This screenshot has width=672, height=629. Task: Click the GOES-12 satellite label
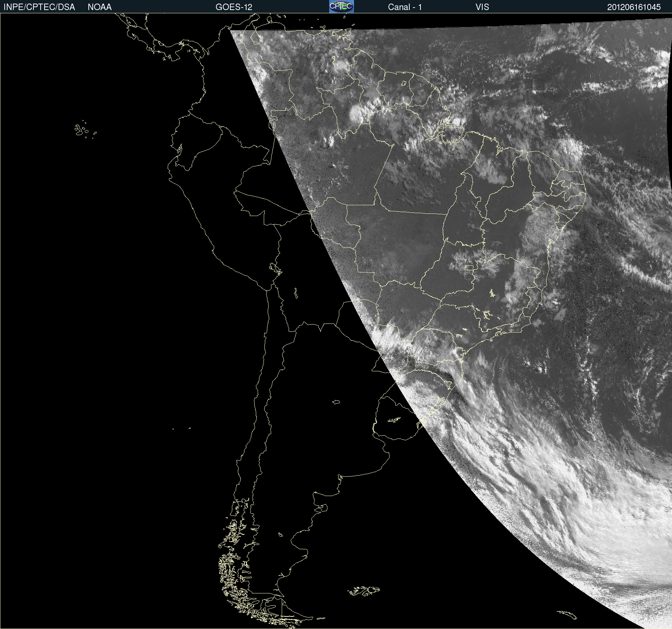(234, 7)
